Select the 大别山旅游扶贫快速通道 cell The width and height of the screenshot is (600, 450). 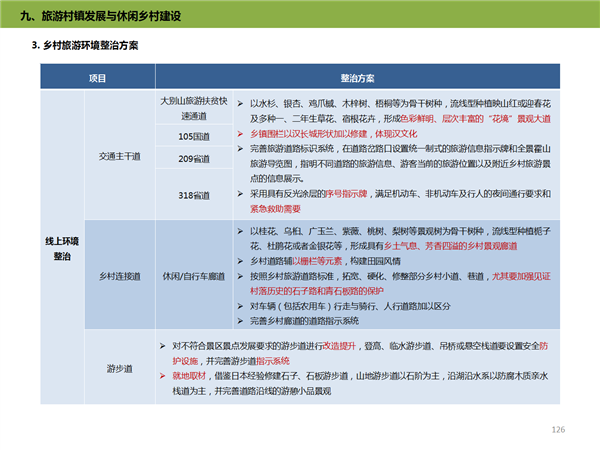click(195, 108)
